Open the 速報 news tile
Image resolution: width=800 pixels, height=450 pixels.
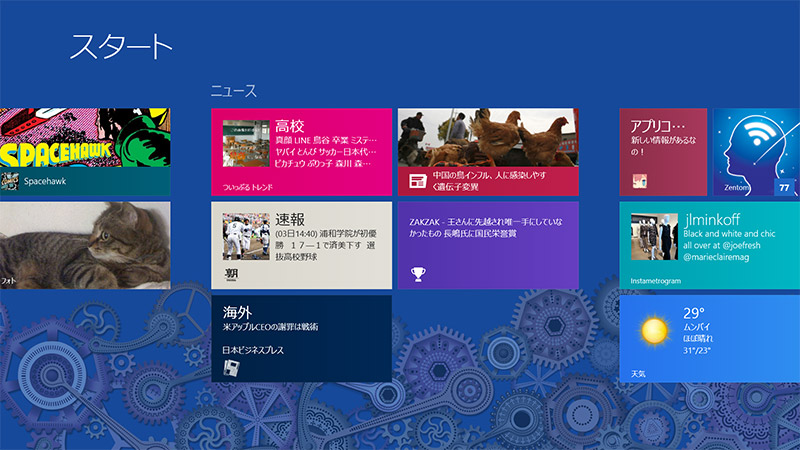pos(301,245)
